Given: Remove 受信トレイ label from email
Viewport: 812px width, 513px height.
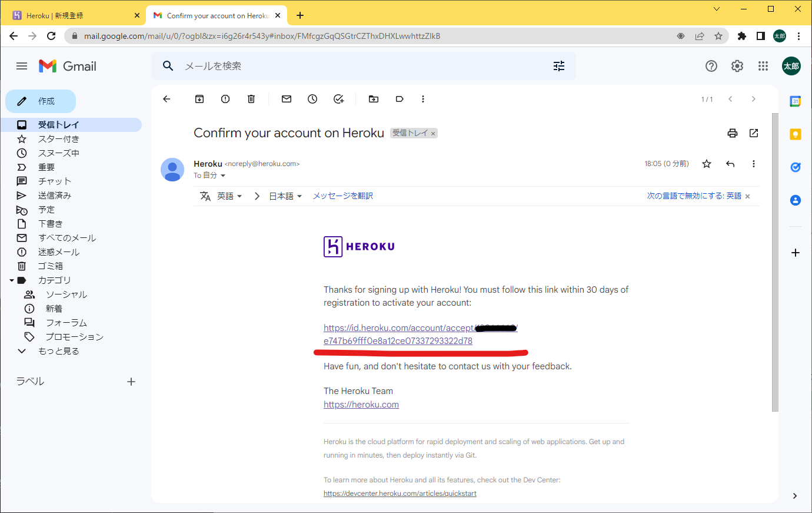Looking at the screenshot, I should (433, 134).
